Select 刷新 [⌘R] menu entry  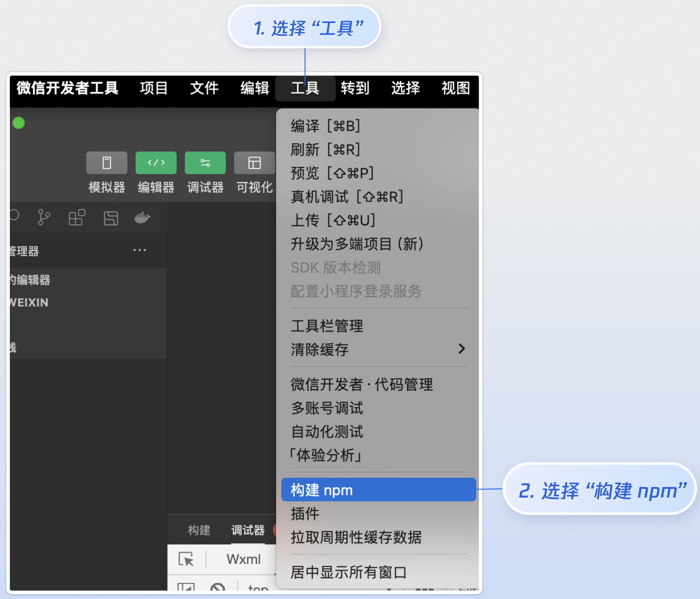(378, 149)
